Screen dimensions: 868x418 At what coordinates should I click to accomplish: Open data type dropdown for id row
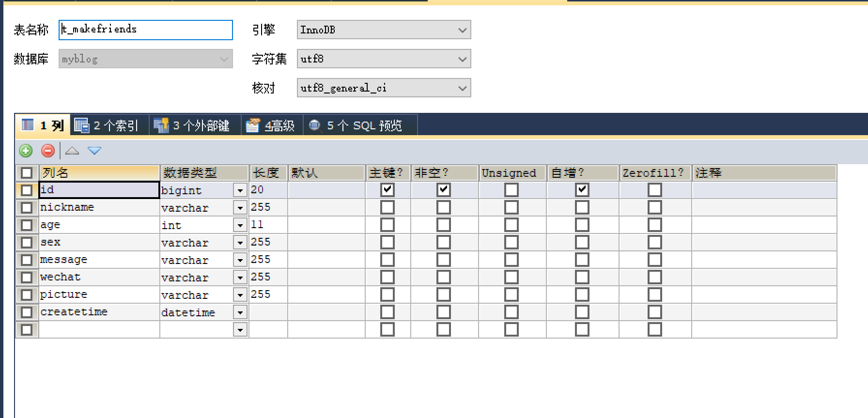(240, 190)
